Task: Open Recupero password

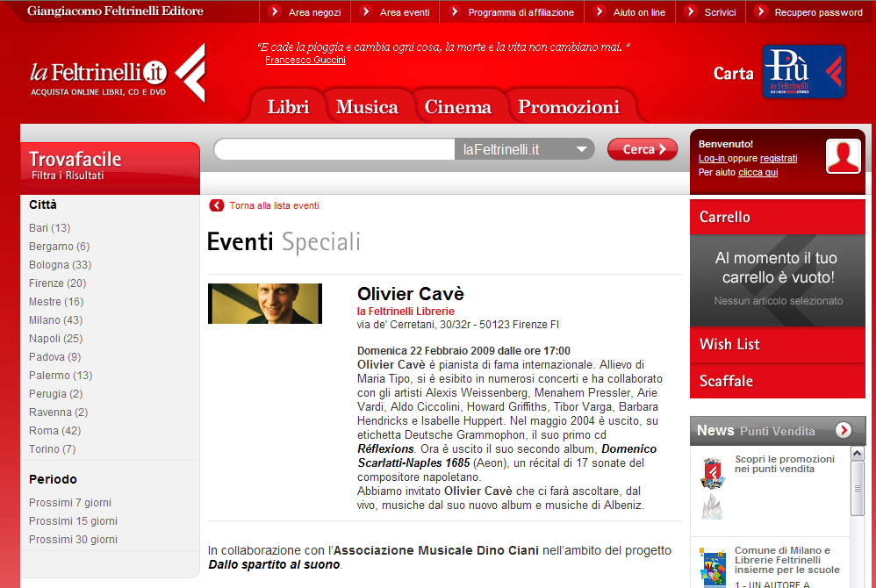Action: (818, 12)
